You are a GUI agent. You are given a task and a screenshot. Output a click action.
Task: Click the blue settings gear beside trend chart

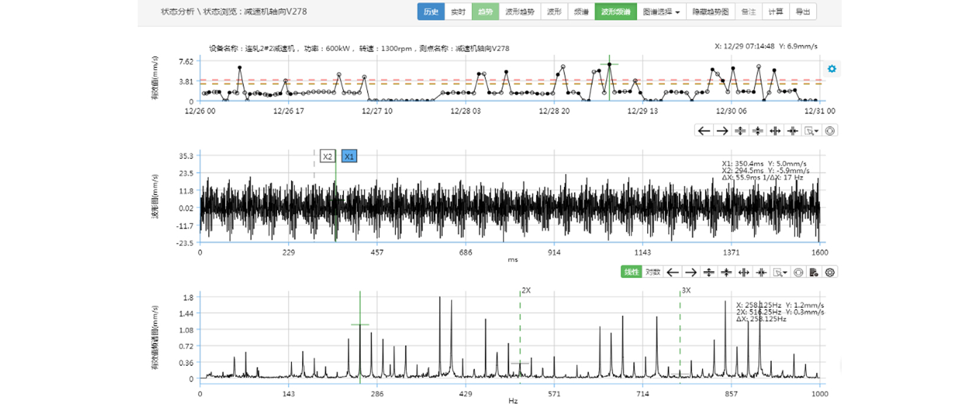pos(832,69)
